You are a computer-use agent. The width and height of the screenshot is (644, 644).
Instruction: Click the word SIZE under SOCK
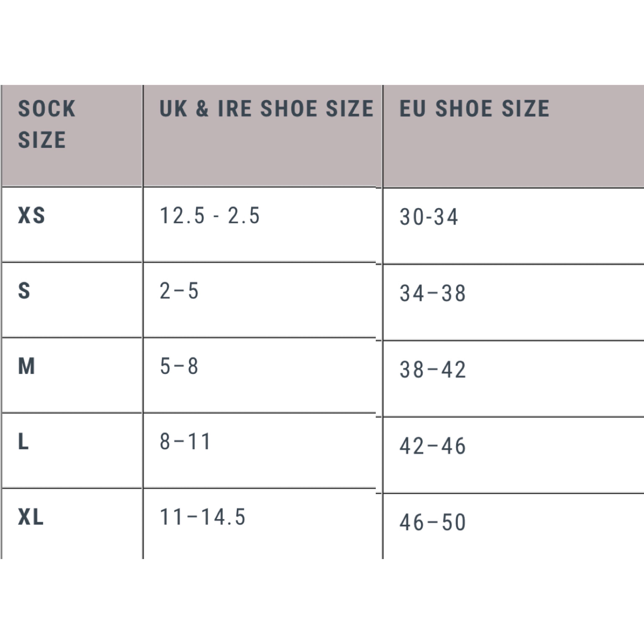[42, 140]
